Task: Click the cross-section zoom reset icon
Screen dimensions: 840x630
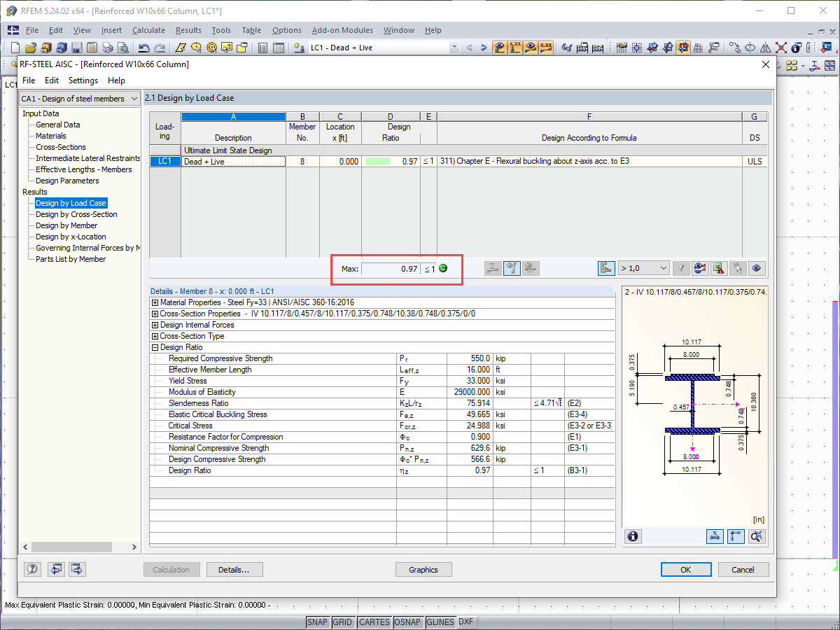Action: [757, 536]
